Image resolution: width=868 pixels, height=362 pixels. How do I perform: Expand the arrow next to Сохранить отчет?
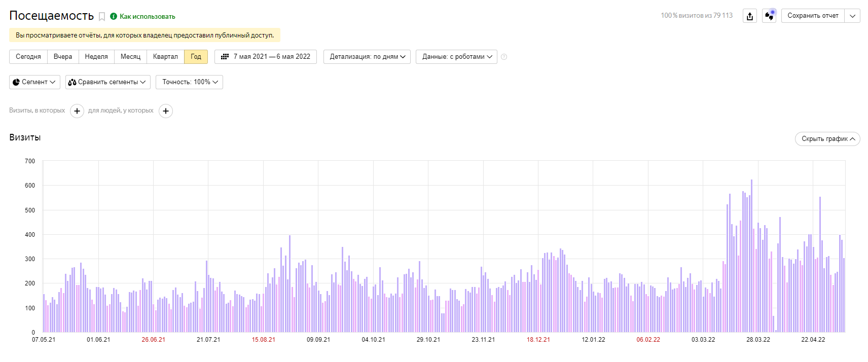click(x=852, y=16)
